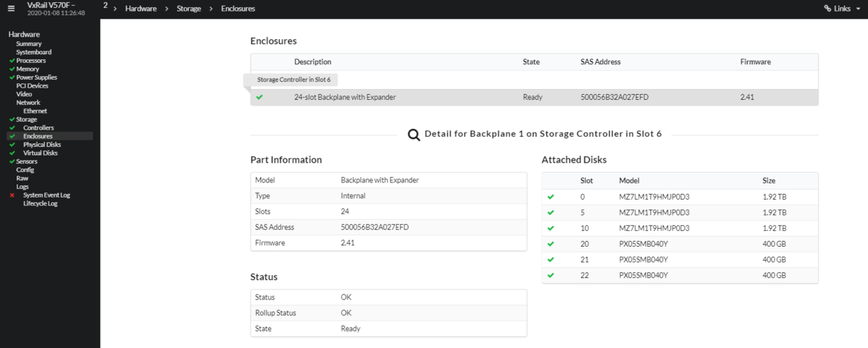Open Controllers under Storage
The height and width of the screenshot is (348, 868).
pyautogui.click(x=38, y=128)
